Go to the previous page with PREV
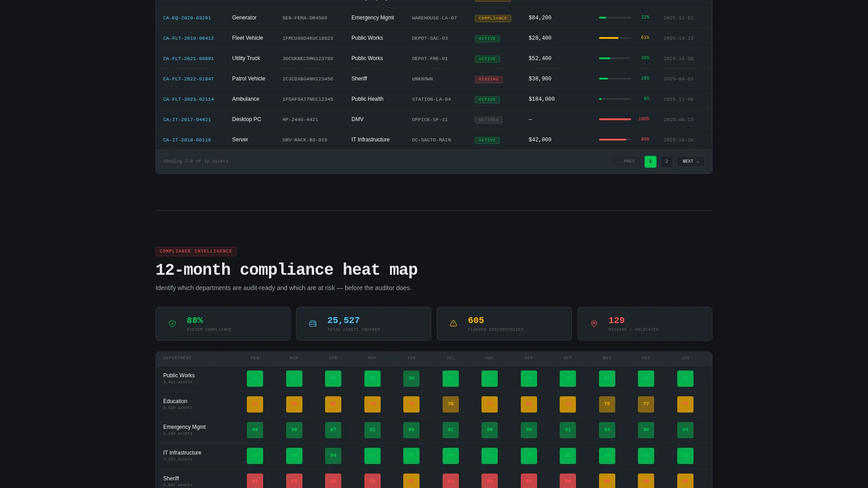 (x=626, y=162)
